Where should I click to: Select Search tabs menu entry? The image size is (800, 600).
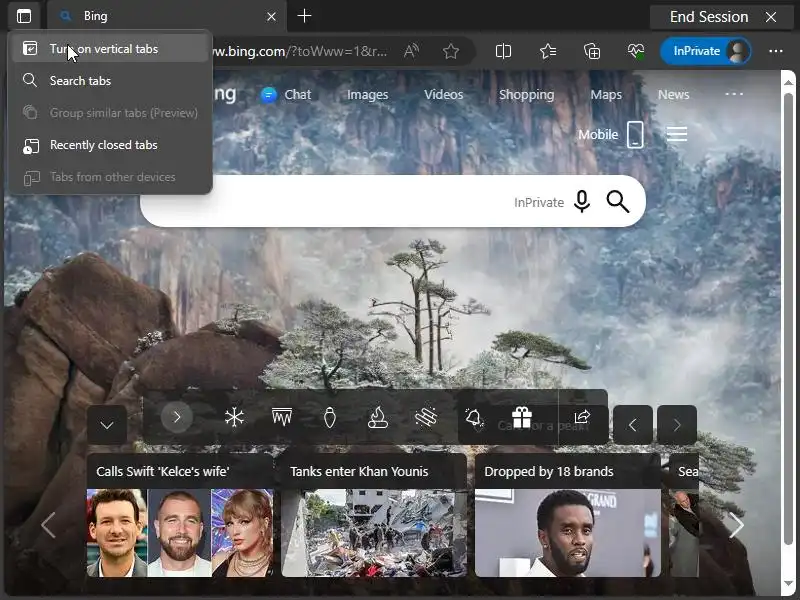[110, 81]
